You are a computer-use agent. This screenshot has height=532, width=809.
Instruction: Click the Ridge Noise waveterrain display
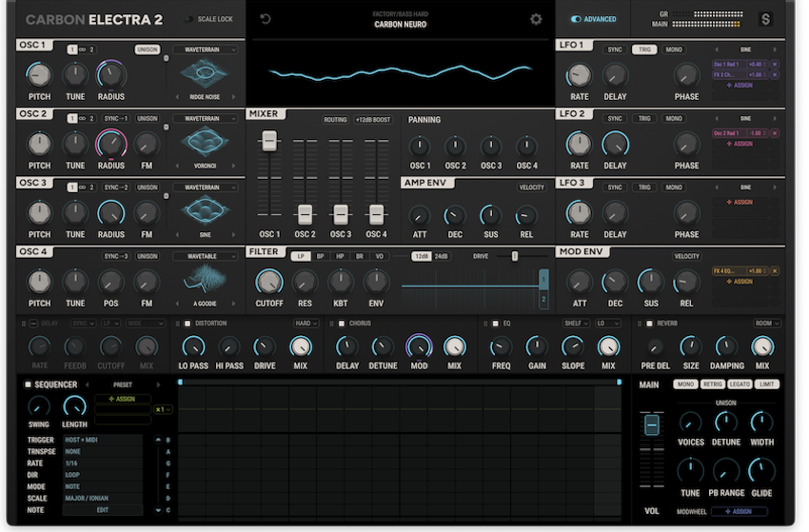click(x=205, y=73)
